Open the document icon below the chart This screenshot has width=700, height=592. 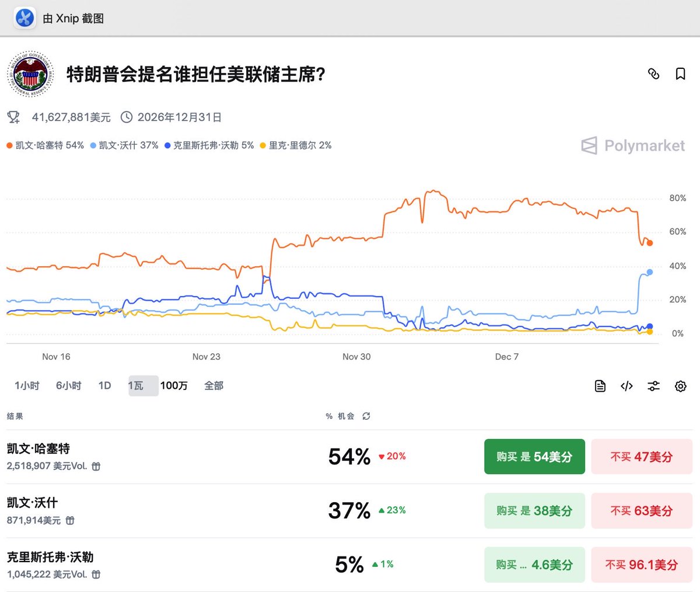[x=600, y=386]
